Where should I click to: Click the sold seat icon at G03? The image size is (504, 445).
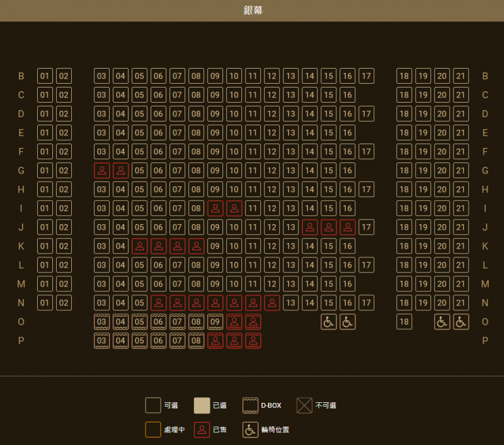click(101, 171)
